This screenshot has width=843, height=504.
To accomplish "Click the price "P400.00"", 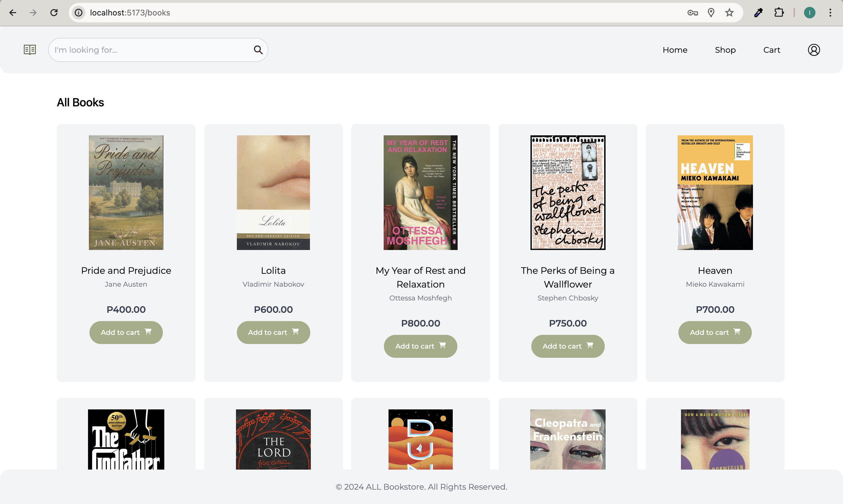I will pos(126,310).
